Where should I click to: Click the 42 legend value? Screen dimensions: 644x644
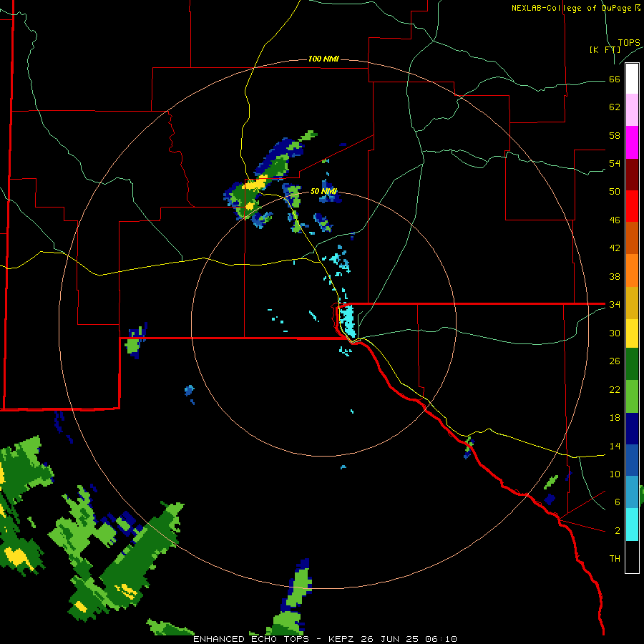point(615,248)
